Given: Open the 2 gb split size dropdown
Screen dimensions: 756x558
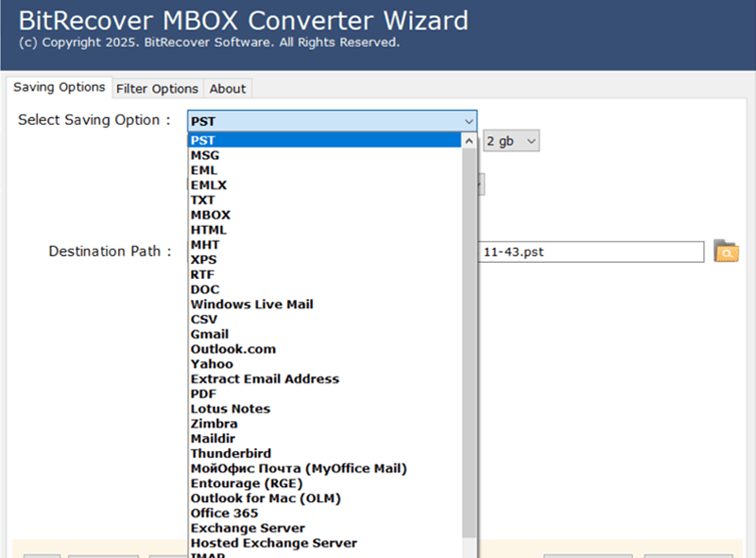Looking at the screenshot, I should [x=512, y=140].
